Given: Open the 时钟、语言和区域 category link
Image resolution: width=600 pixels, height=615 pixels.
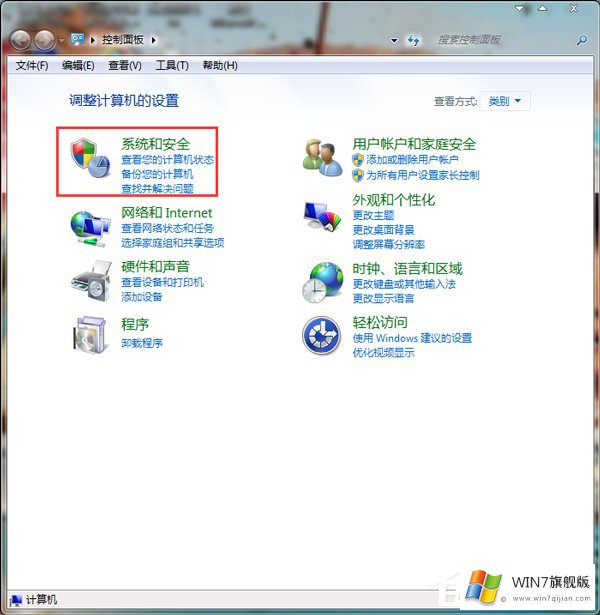Looking at the screenshot, I should pos(407,269).
